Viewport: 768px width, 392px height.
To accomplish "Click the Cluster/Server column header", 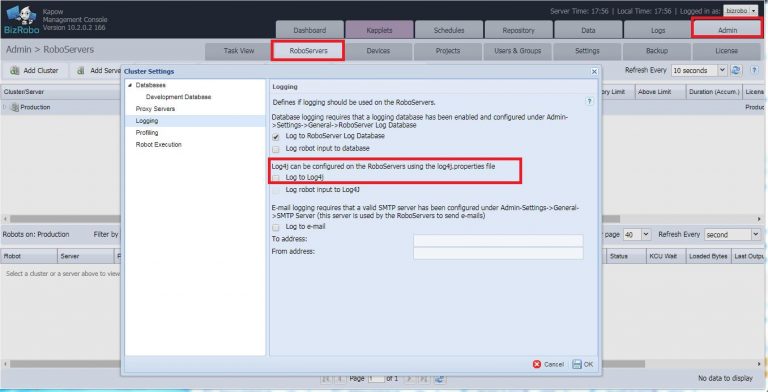I will 61,92.
